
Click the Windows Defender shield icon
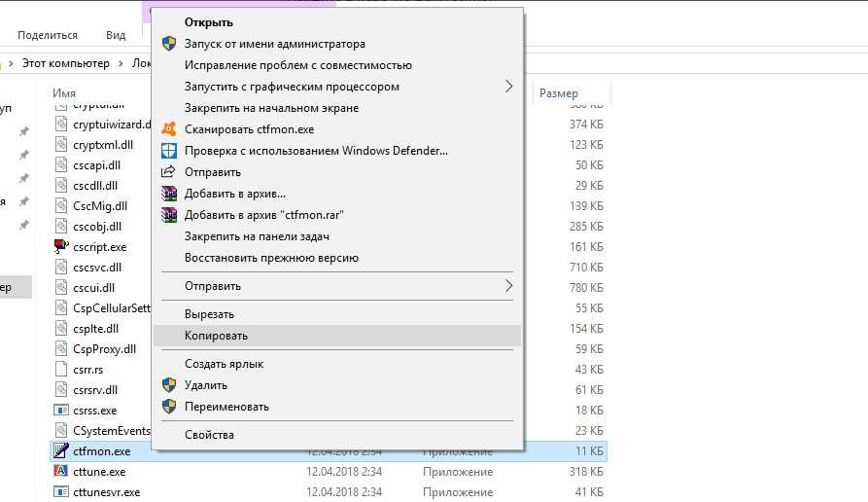tap(169, 151)
